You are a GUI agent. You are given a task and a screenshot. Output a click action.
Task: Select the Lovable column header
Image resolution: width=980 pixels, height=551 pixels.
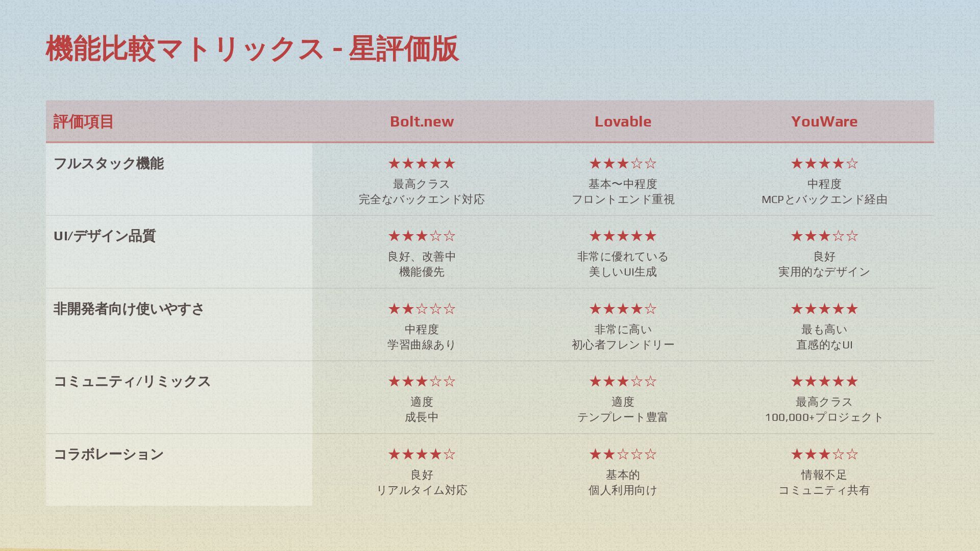(623, 121)
